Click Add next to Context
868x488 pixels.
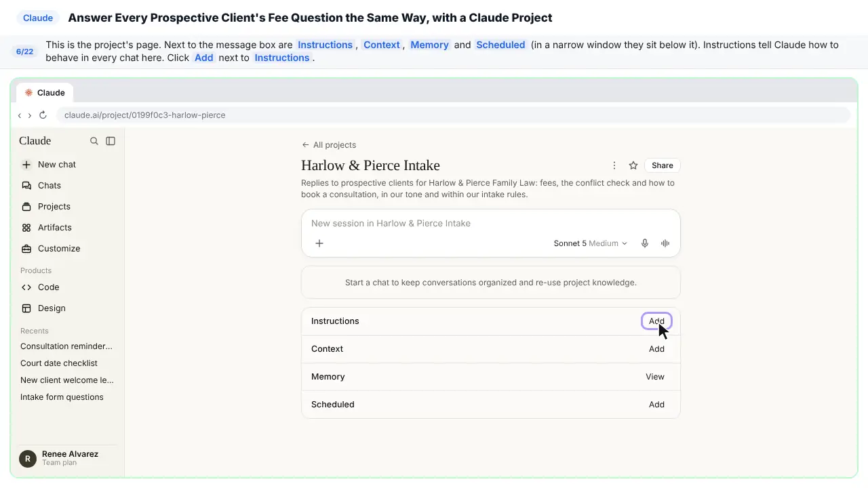click(x=656, y=349)
